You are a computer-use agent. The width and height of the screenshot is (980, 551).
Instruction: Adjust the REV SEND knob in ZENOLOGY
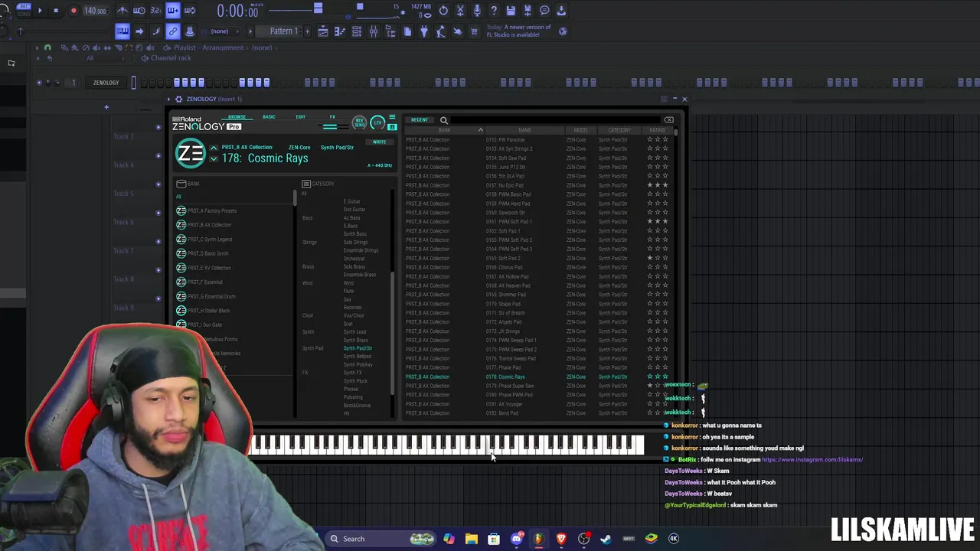pos(359,123)
